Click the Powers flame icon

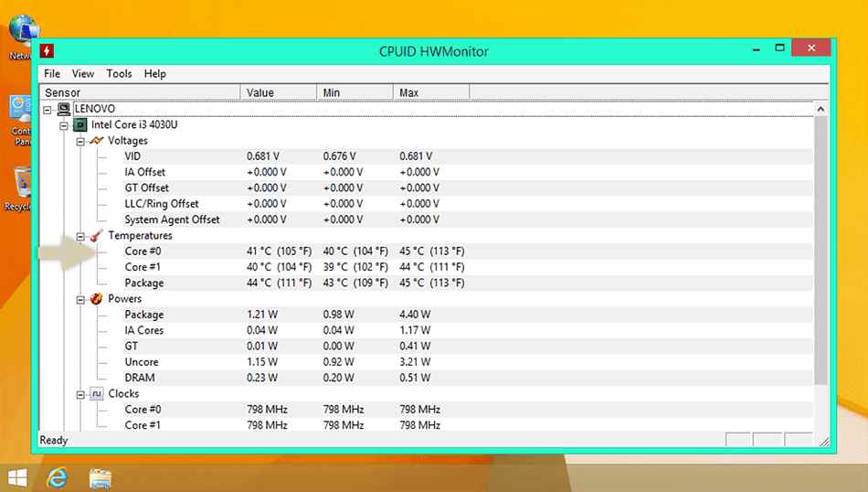click(x=96, y=299)
